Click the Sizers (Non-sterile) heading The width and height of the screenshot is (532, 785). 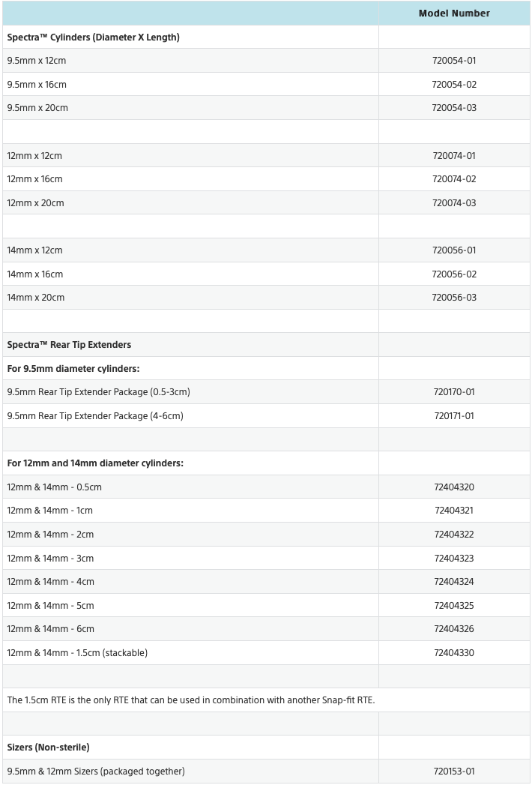pyautogui.click(x=48, y=748)
